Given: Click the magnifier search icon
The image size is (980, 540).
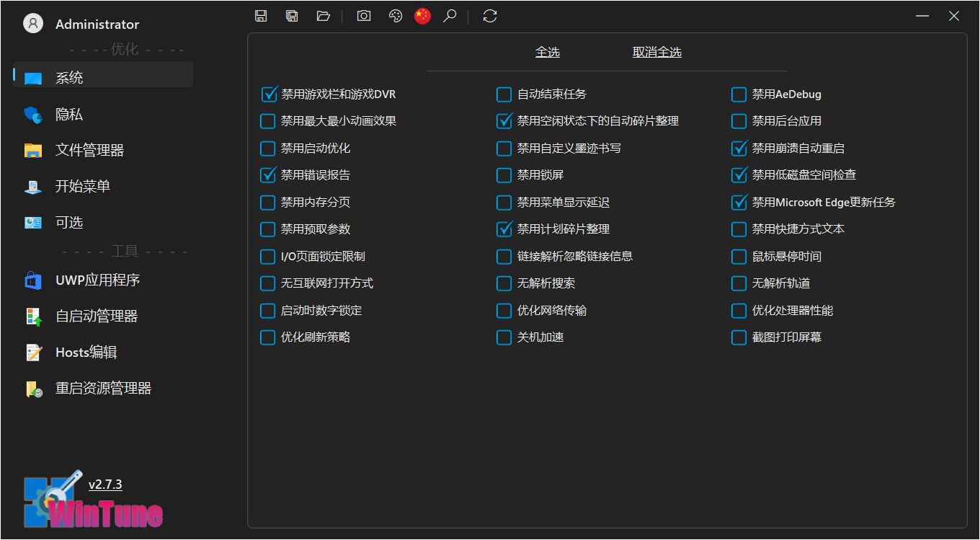Looking at the screenshot, I should 450,16.
